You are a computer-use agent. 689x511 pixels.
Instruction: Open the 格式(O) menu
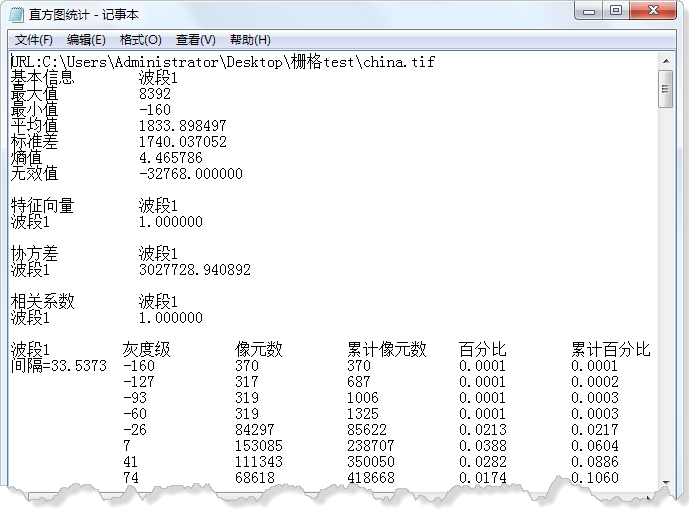coord(140,40)
